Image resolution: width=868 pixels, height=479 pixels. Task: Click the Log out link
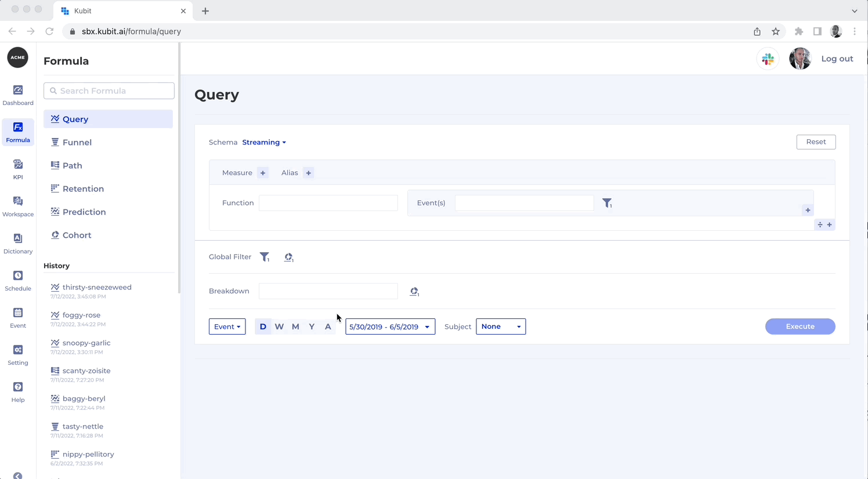click(837, 59)
